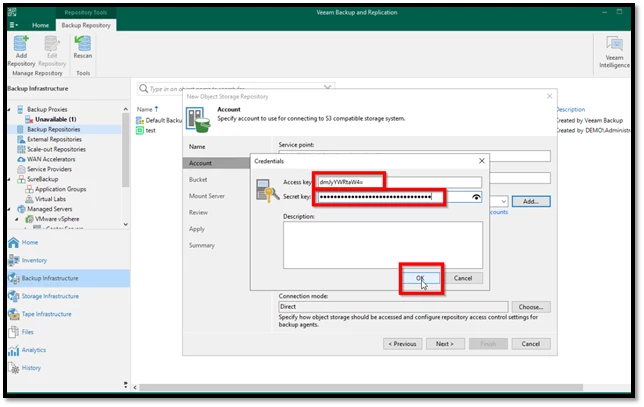Sort repositories by Name column header

point(145,109)
